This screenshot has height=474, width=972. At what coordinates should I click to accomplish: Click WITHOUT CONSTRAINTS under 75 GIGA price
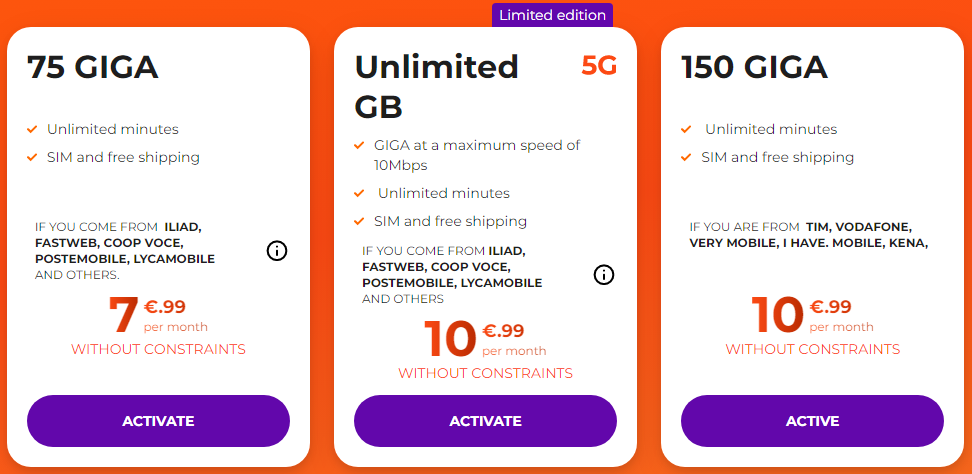pyautogui.click(x=158, y=349)
